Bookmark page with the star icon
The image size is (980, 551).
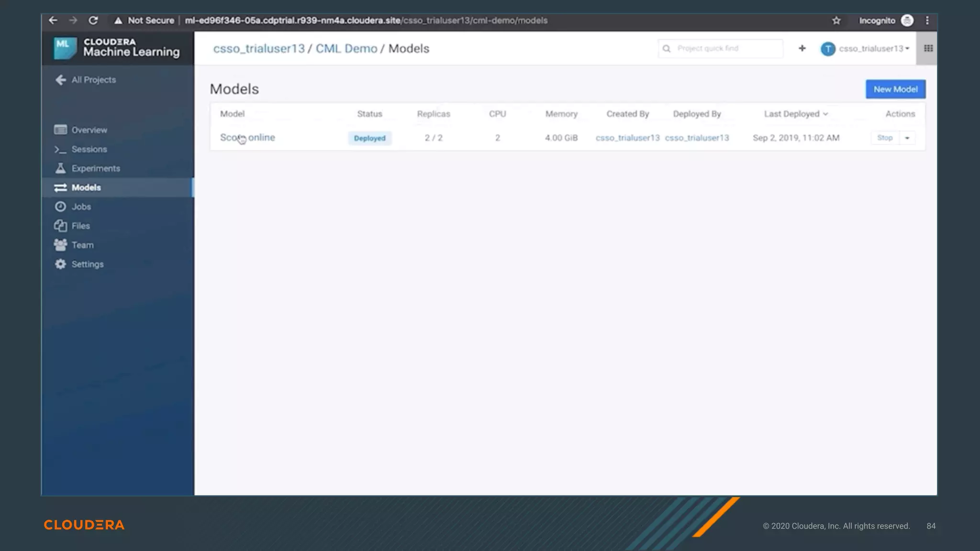click(836, 21)
